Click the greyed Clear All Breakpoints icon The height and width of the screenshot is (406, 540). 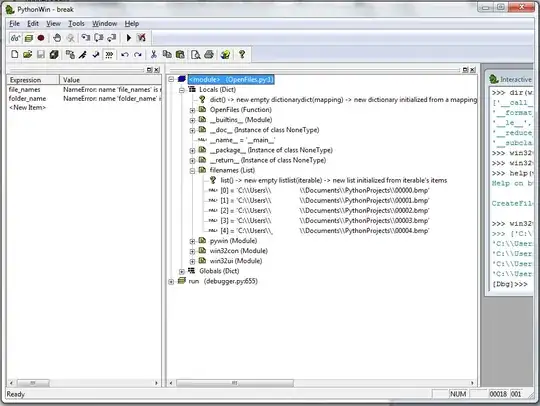click(71, 38)
